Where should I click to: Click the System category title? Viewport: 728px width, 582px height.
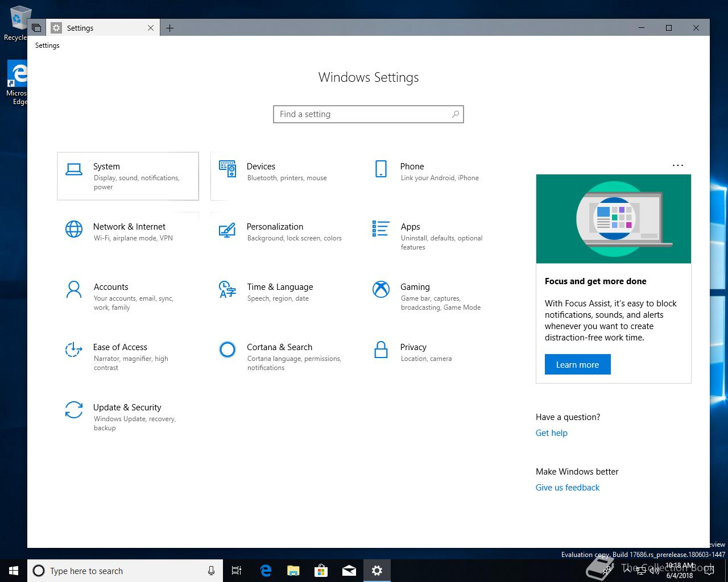coord(107,167)
